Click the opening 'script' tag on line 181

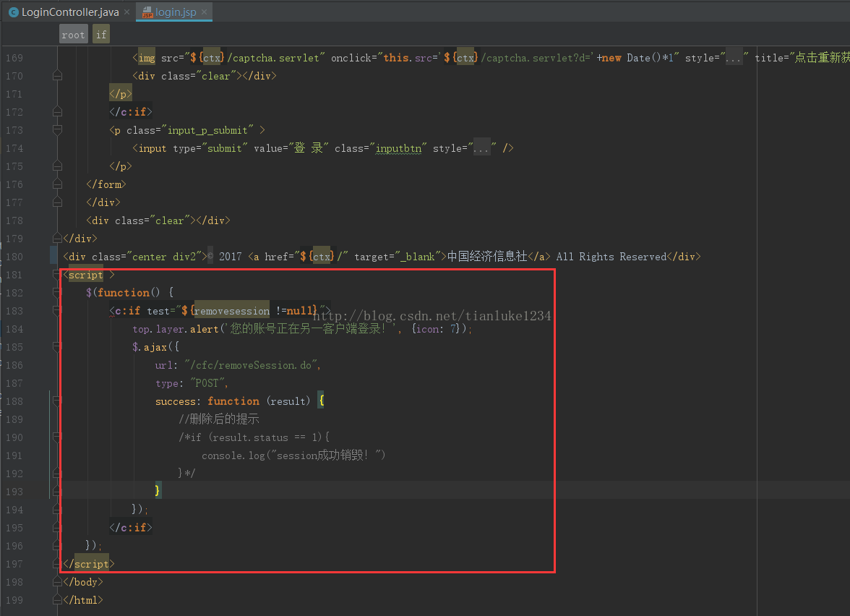coord(85,275)
